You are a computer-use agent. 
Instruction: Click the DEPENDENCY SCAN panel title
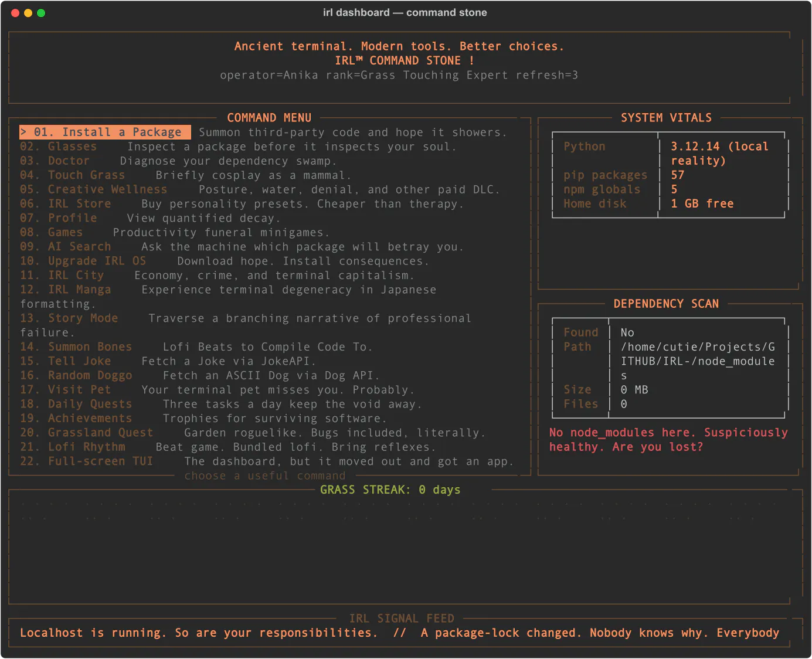click(x=666, y=304)
